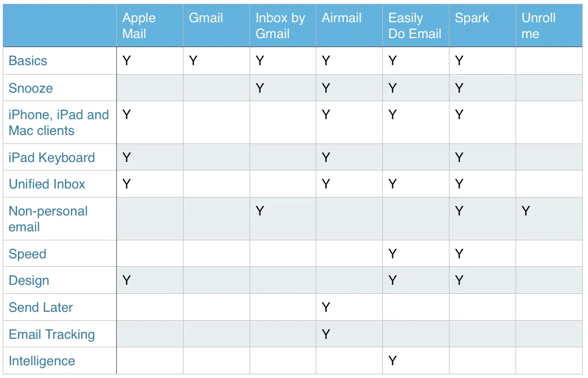Click the Email Tracking row label
The height and width of the screenshot is (378, 588).
(52, 335)
